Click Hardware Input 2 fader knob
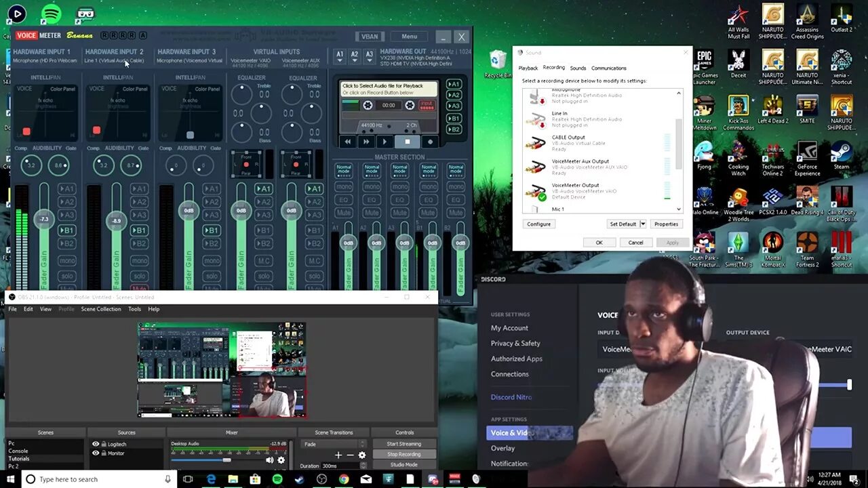Screen dimensions: 868x488 (x=117, y=220)
